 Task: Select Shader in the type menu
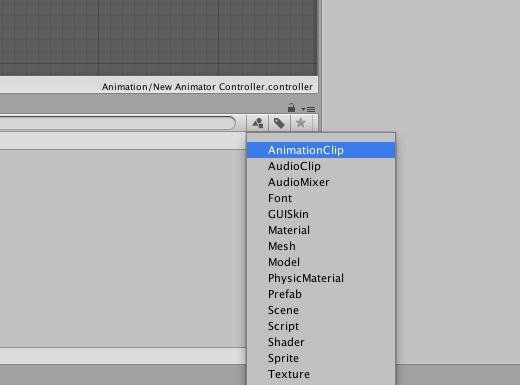pos(321,342)
